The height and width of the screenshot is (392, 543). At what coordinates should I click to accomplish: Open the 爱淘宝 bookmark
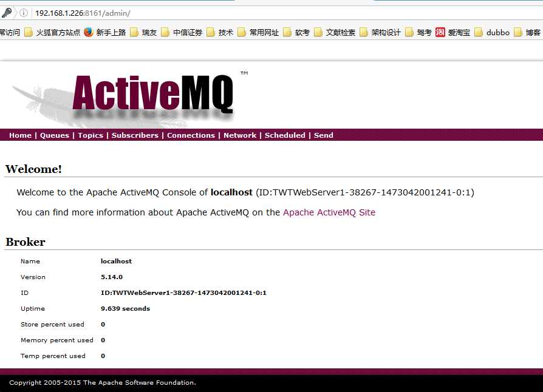[453, 33]
